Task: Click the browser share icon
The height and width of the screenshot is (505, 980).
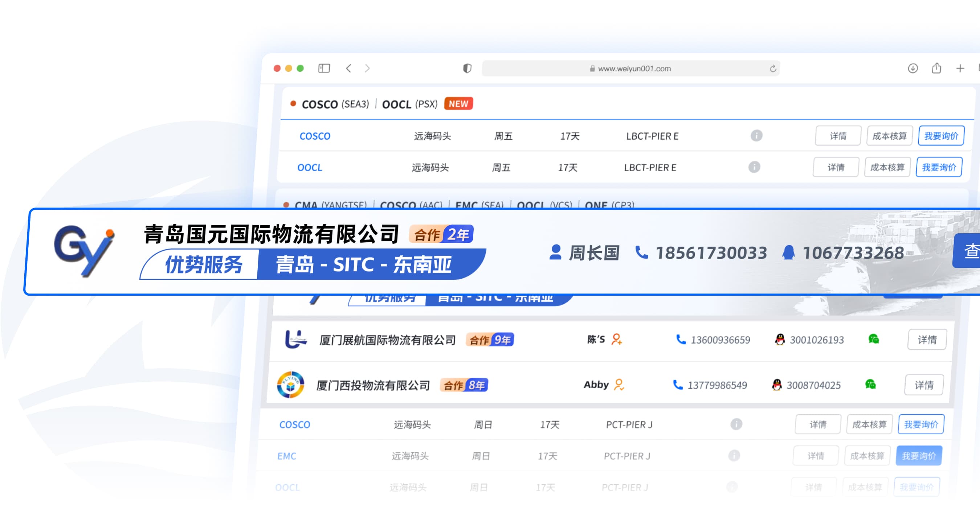Action: tap(936, 68)
